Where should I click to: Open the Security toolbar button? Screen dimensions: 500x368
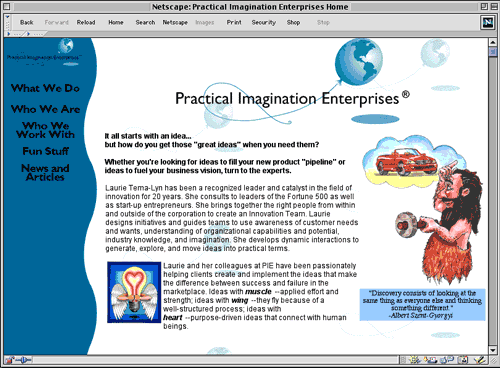pos(264,22)
